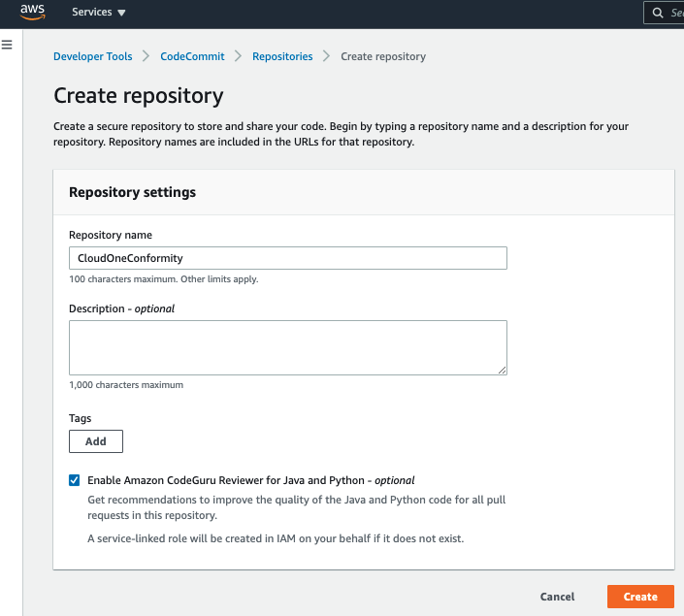This screenshot has height=616, width=684.
Task: Open the hamburger side navigation menu
Action: pos(7,45)
